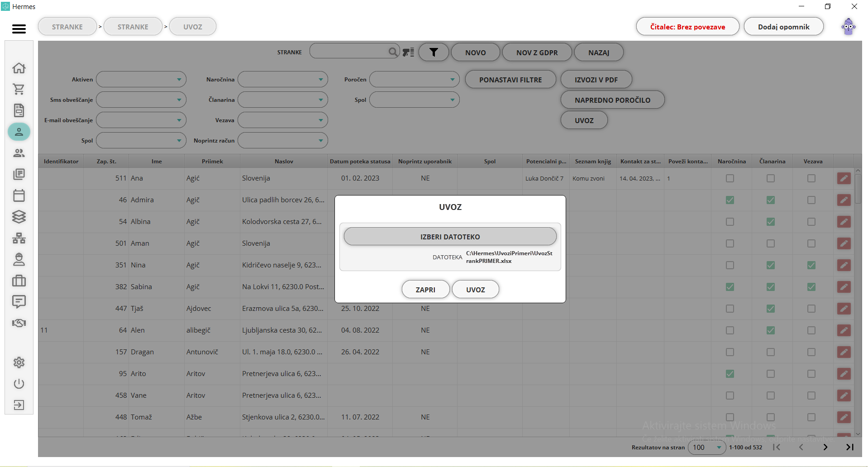Open the E-mail obveščanje dropdown

click(141, 120)
